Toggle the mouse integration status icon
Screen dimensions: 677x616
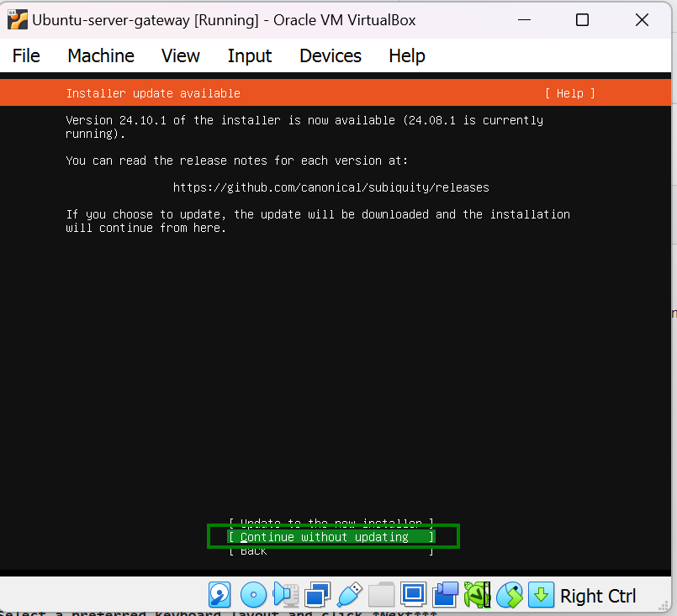pos(509,595)
